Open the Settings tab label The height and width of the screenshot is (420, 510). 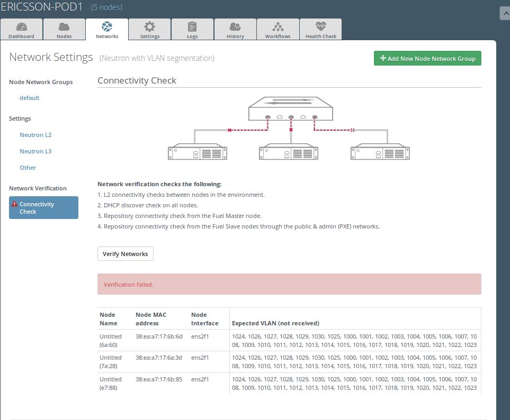150,36
